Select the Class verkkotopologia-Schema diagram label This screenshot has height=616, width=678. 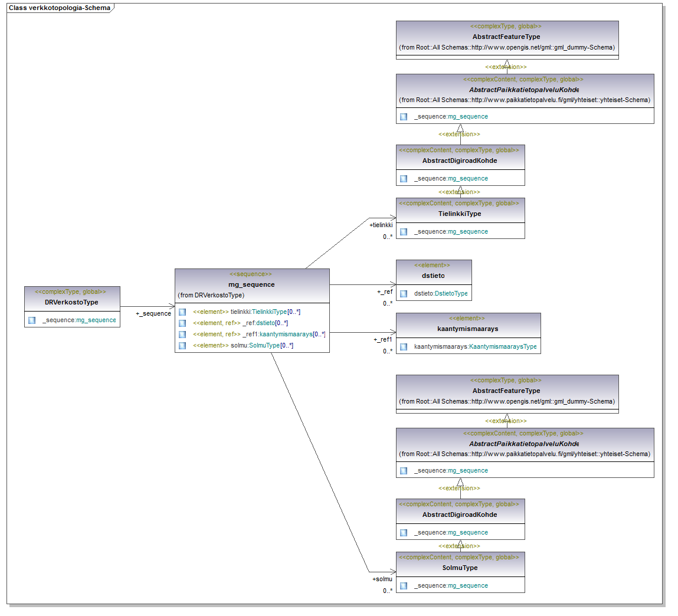(x=59, y=8)
